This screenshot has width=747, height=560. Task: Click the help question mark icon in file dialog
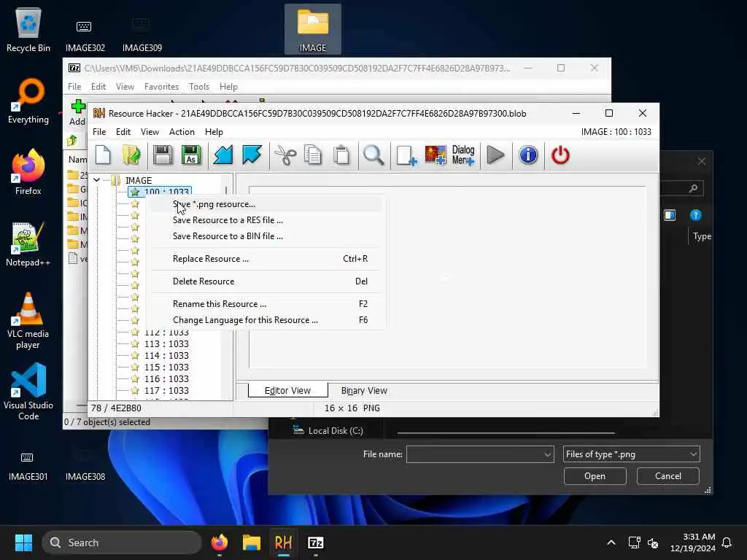pos(695,215)
